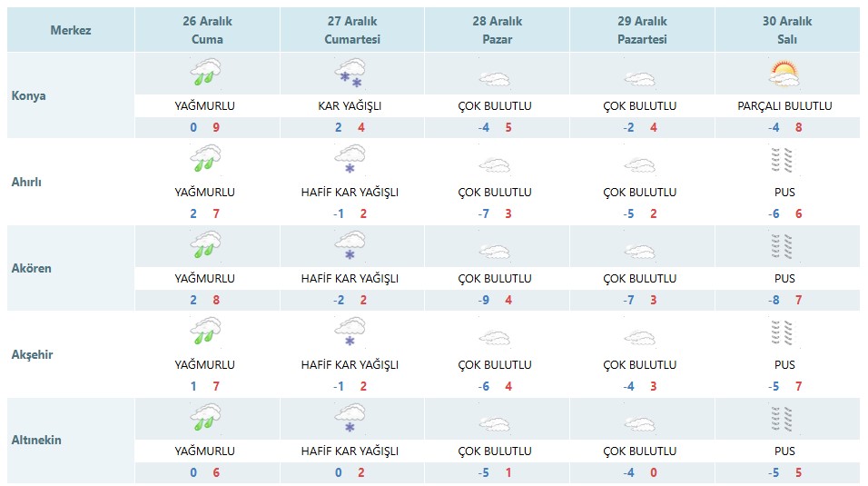868x486 pixels.
Task: Click Akören's -9 minimum temperature on Pazar
Action: tap(484, 300)
